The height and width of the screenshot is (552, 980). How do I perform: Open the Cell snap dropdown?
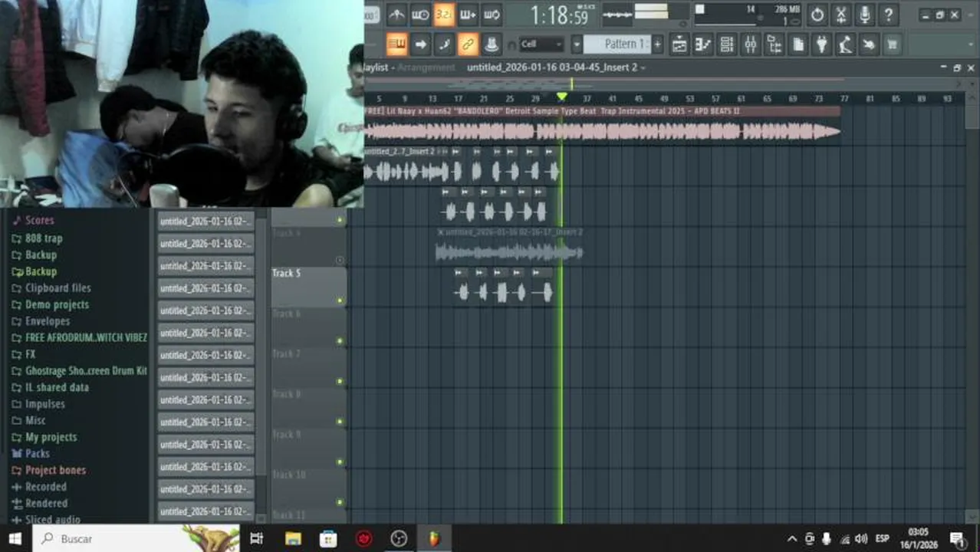(x=541, y=44)
